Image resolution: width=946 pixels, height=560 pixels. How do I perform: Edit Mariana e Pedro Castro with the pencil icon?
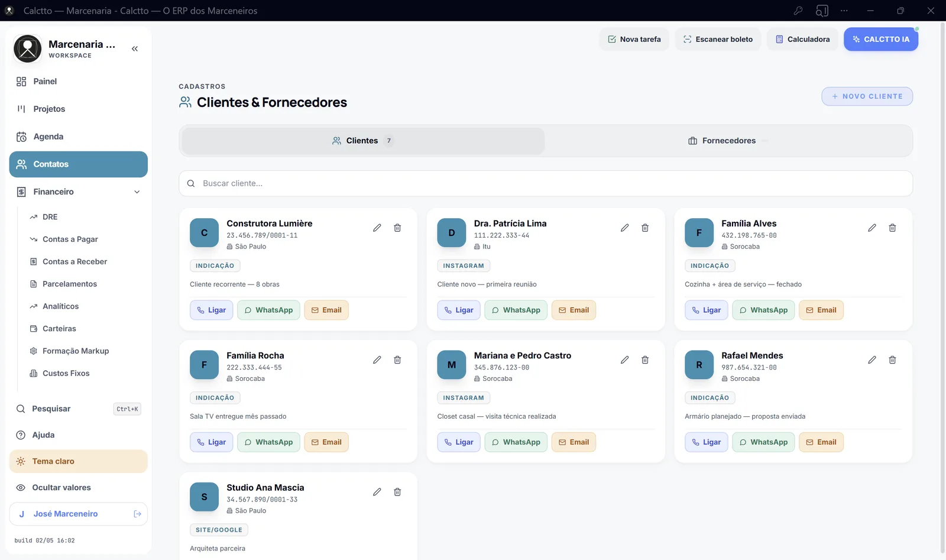pos(624,360)
